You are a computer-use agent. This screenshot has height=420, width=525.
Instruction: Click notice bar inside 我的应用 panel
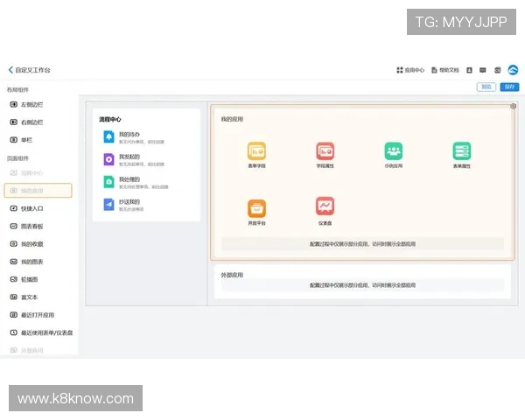pos(362,244)
